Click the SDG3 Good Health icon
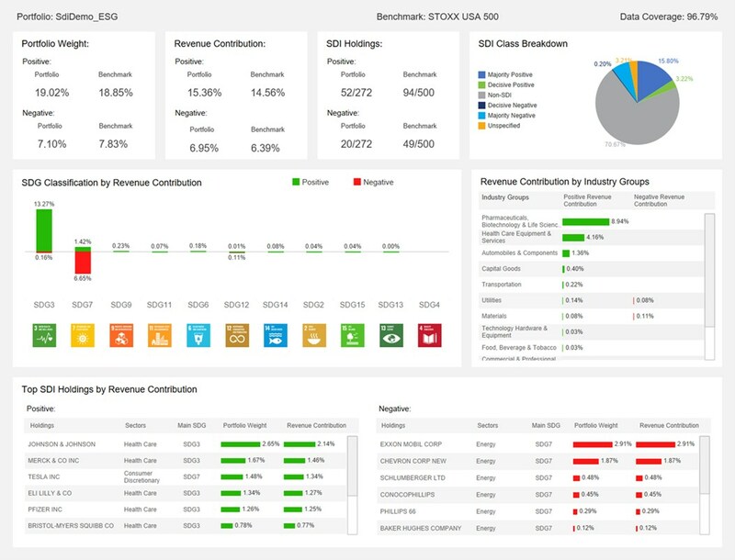Image resolution: width=735 pixels, height=560 pixels. [x=44, y=334]
